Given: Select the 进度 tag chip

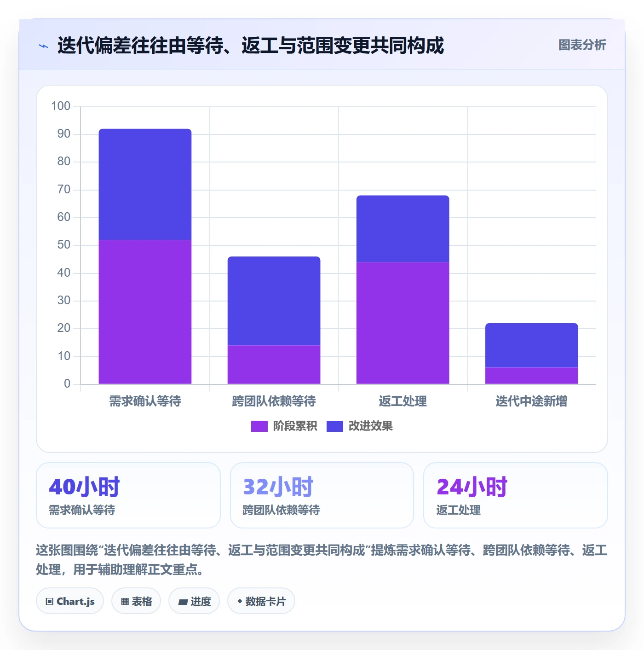Looking at the screenshot, I should click(x=194, y=601).
